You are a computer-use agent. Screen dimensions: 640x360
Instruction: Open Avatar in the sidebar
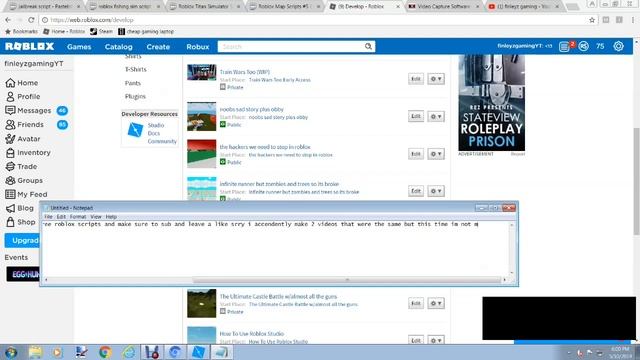tap(23, 139)
